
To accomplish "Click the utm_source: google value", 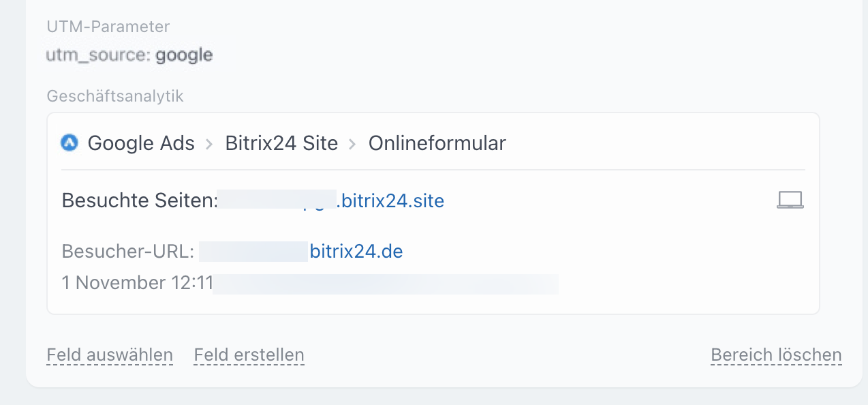I will 129,55.
